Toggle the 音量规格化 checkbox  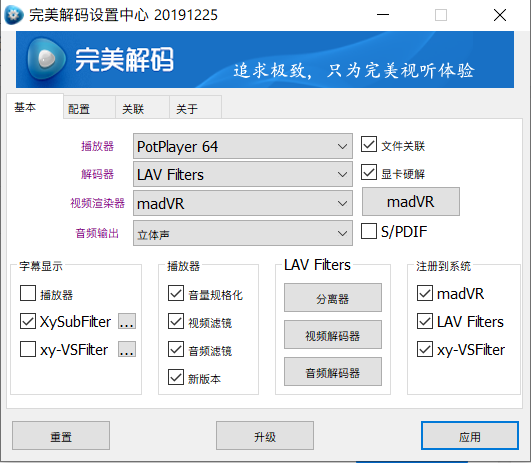pyautogui.click(x=176, y=293)
